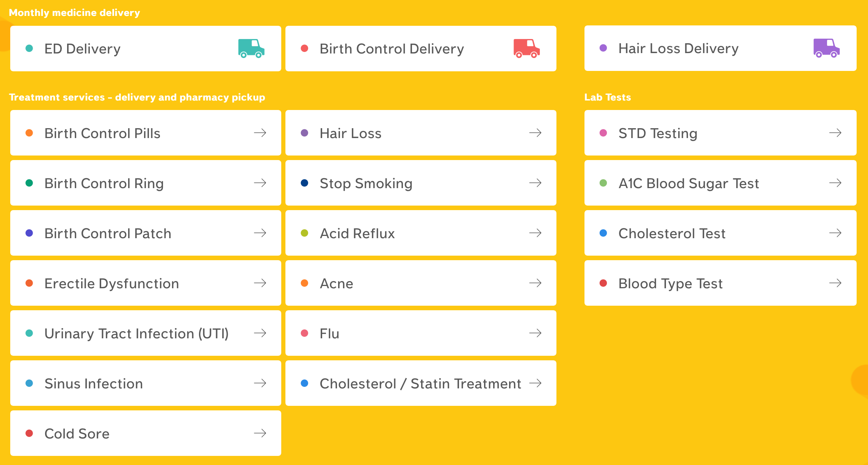
Task: Click the arrow beside Stop Smoking
Action: pyautogui.click(x=535, y=183)
